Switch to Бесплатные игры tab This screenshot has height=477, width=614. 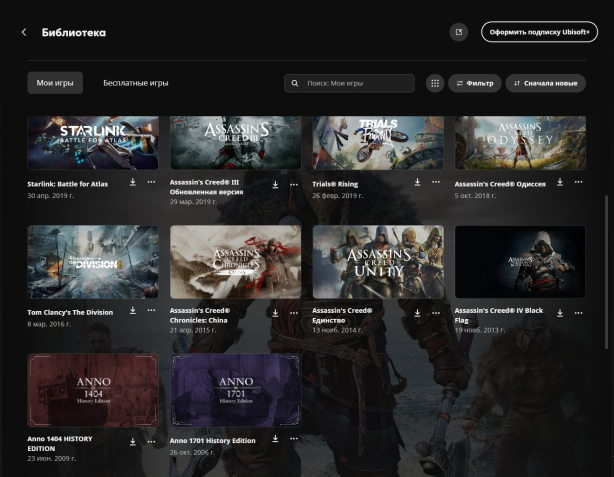point(135,83)
